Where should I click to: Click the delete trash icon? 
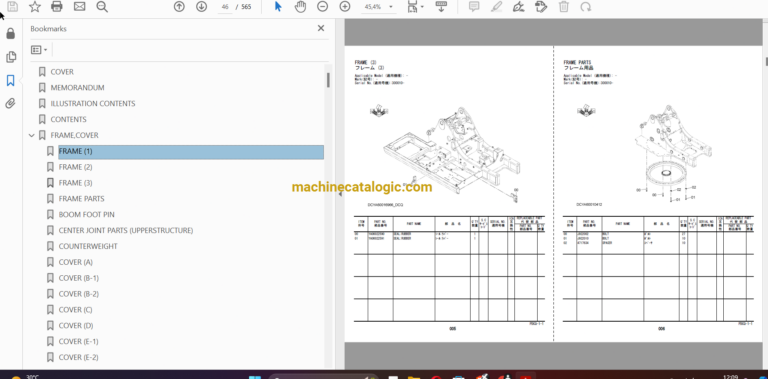[564, 6]
